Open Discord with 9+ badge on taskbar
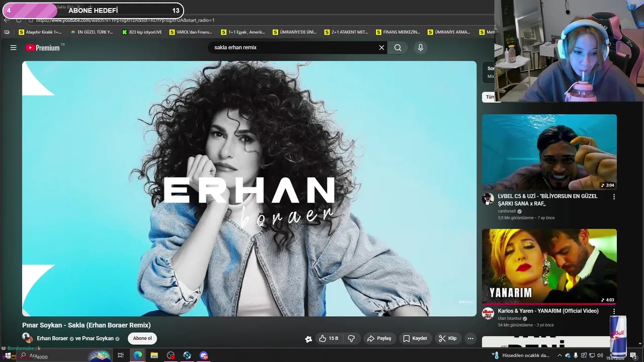 tap(204, 355)
